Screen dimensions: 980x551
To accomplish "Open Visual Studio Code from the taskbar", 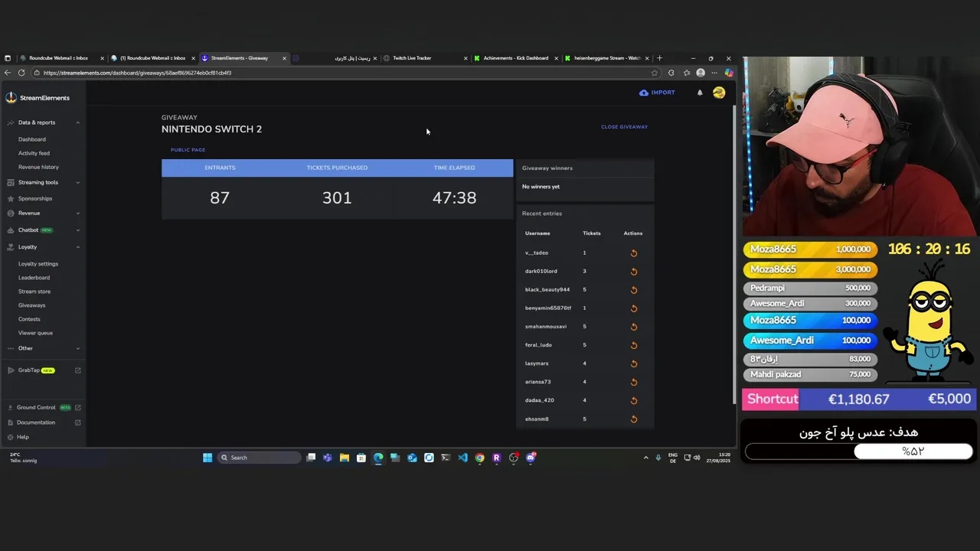I will (462, 458).
